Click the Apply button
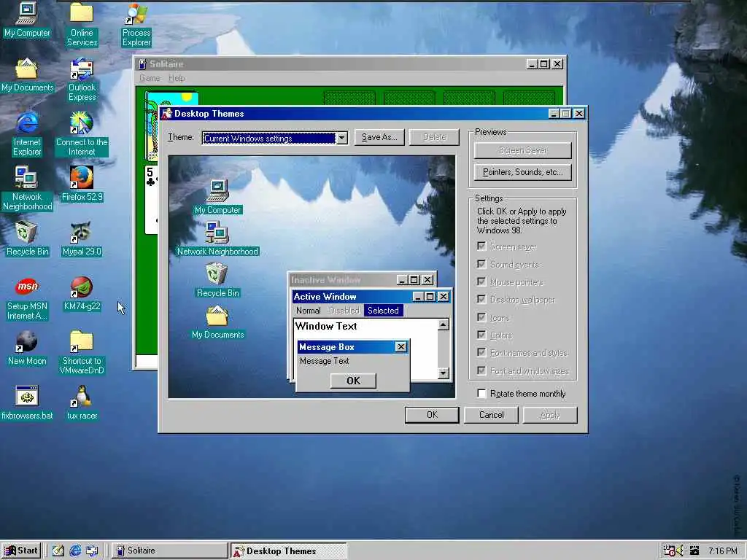The height and width of the screenshot is (560, 747). click(x=550, y=415)
